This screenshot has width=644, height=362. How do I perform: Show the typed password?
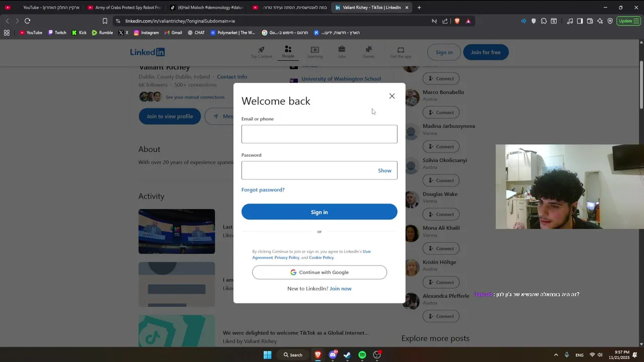[x=384, y=170]
